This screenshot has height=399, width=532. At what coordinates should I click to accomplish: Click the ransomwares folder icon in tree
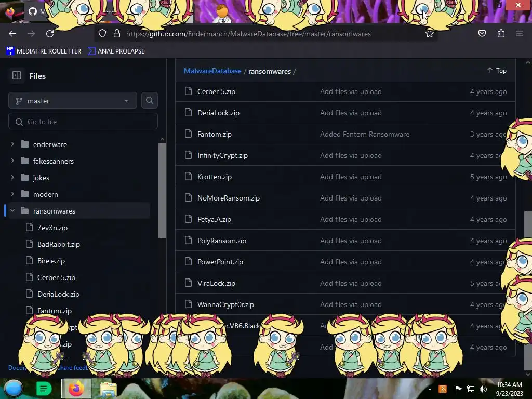point(25,211)
